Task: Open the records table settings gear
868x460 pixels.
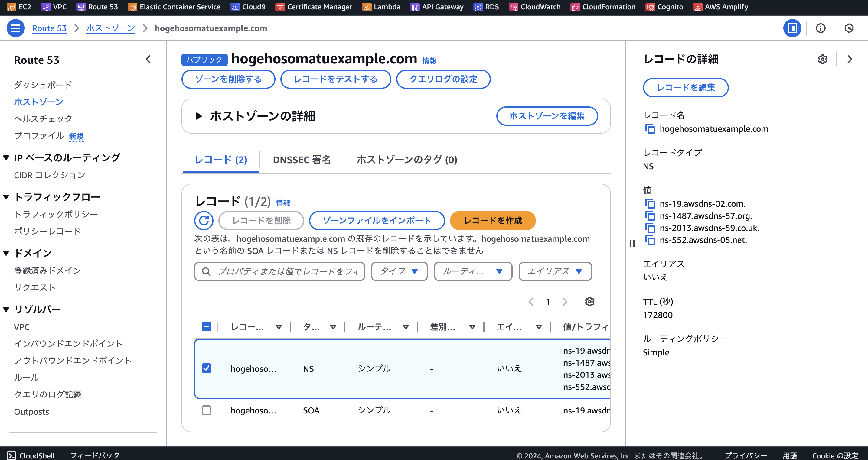Action: [x=590, y=301]
